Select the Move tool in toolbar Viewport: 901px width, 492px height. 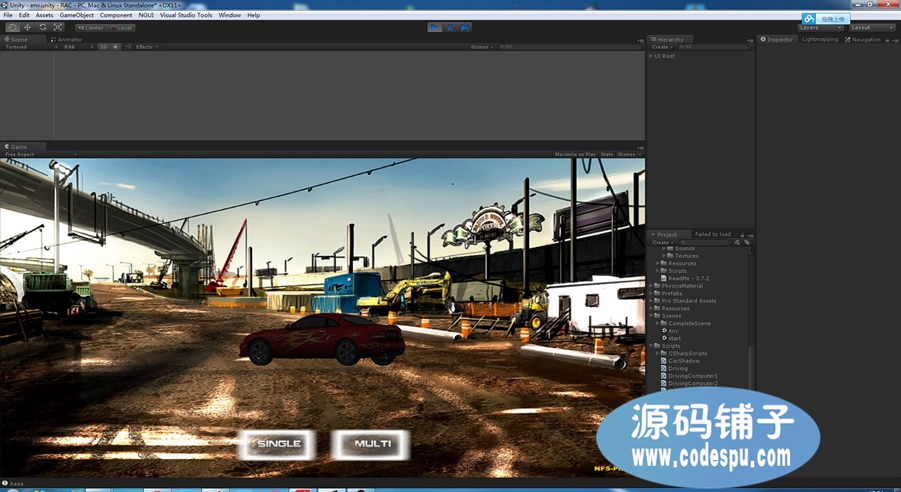(x=27, y=28)
